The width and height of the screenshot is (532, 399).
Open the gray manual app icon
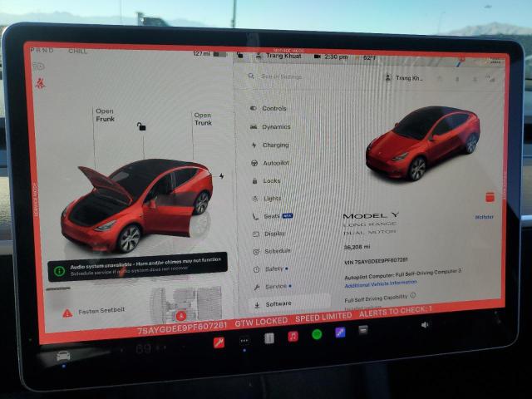click(269, 338)
